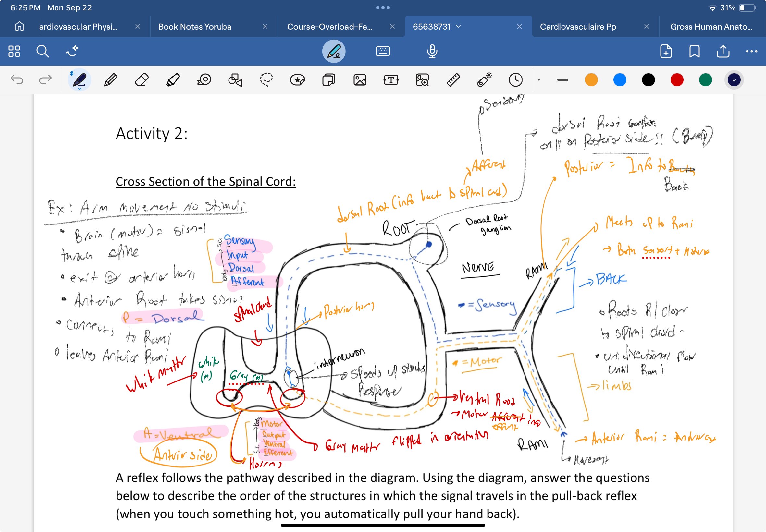Open the three-dot more options menu
Image resolution: width=766 pixels, height=532 pixels.
751,51
